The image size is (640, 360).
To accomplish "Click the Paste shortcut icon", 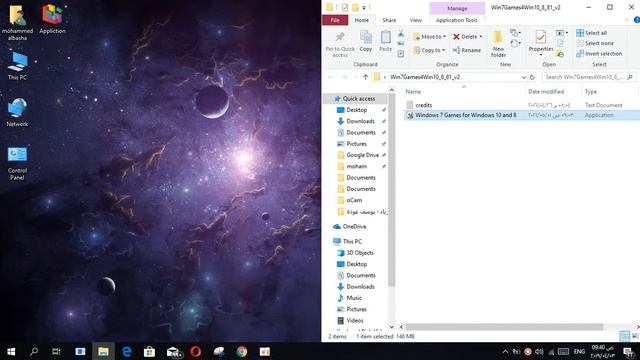I will 401,53.
